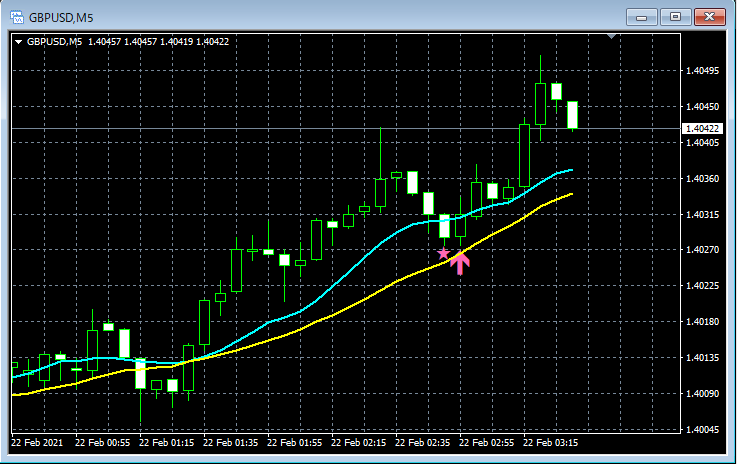The width and height of the screenshot is (738, 464).
Task: Click the pink star signal marker
Action: tap(443, 254)
